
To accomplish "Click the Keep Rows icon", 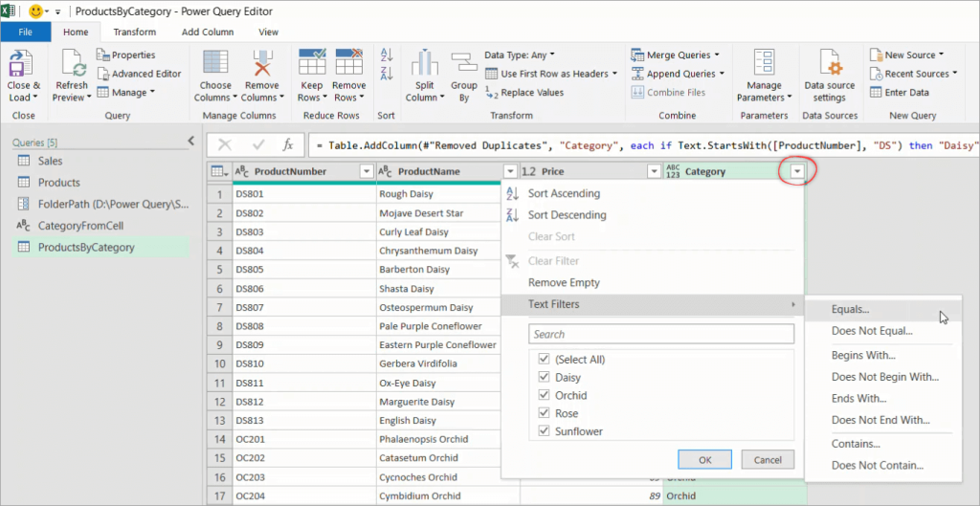I will pyautogui.click(x=313, y=64).
